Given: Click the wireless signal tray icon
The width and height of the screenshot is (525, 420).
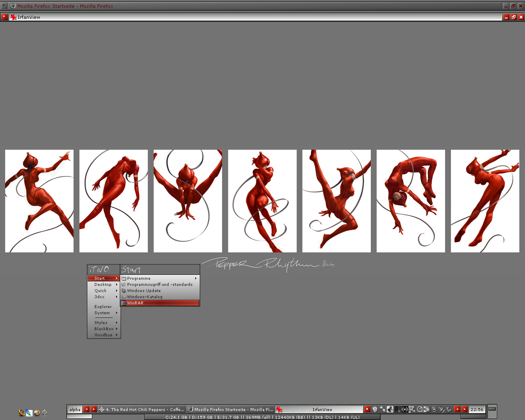Looking at the screenshot, I should (405, 409).
